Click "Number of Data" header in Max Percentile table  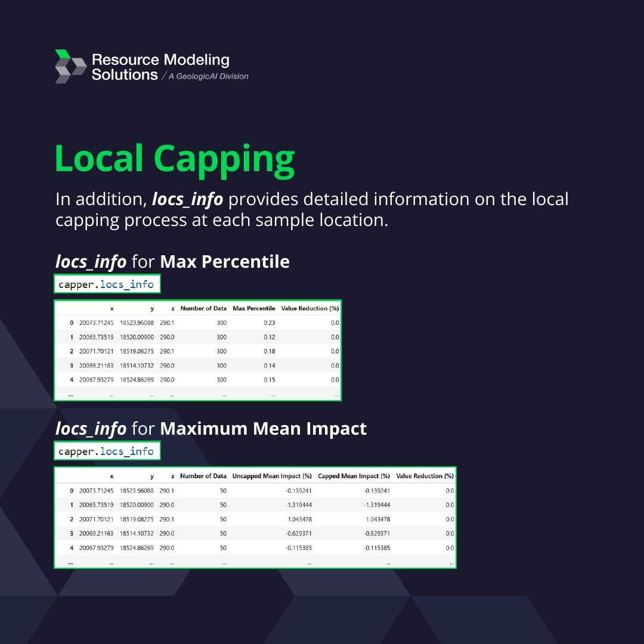click(x=203, y=308)
